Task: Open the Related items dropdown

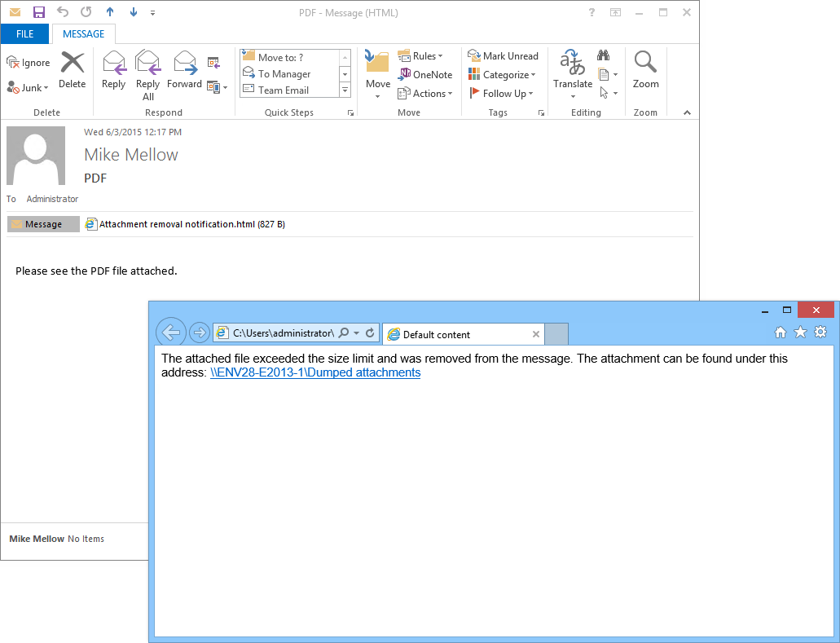Action: [608, 74]
